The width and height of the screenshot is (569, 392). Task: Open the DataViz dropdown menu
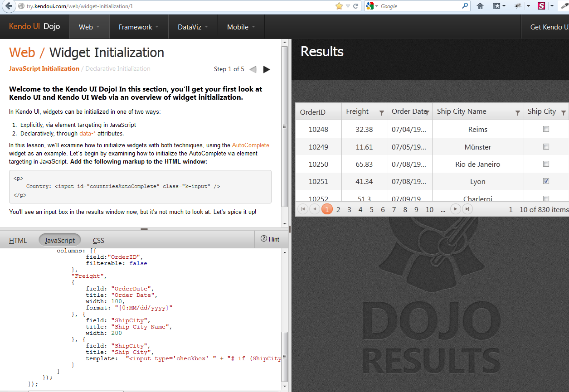coord(190,27)
